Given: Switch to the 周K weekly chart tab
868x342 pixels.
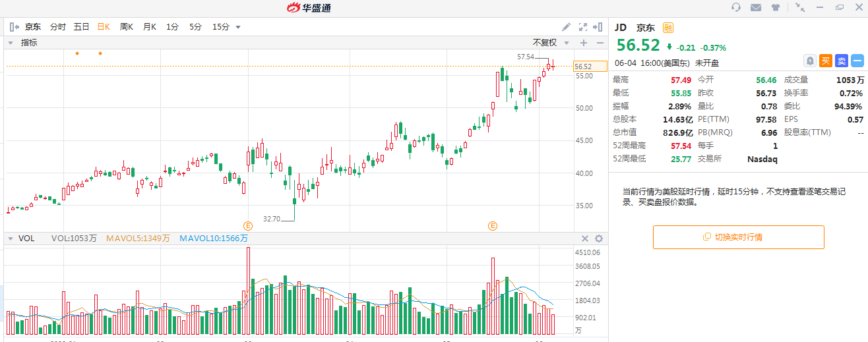Looking at the screenshot, I should pyautogui.click(x=126, y=27).
